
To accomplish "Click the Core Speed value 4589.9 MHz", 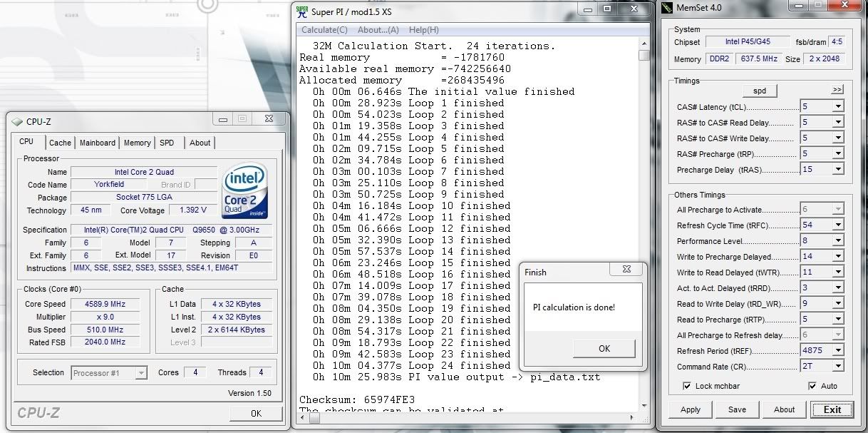I will 105,304.
